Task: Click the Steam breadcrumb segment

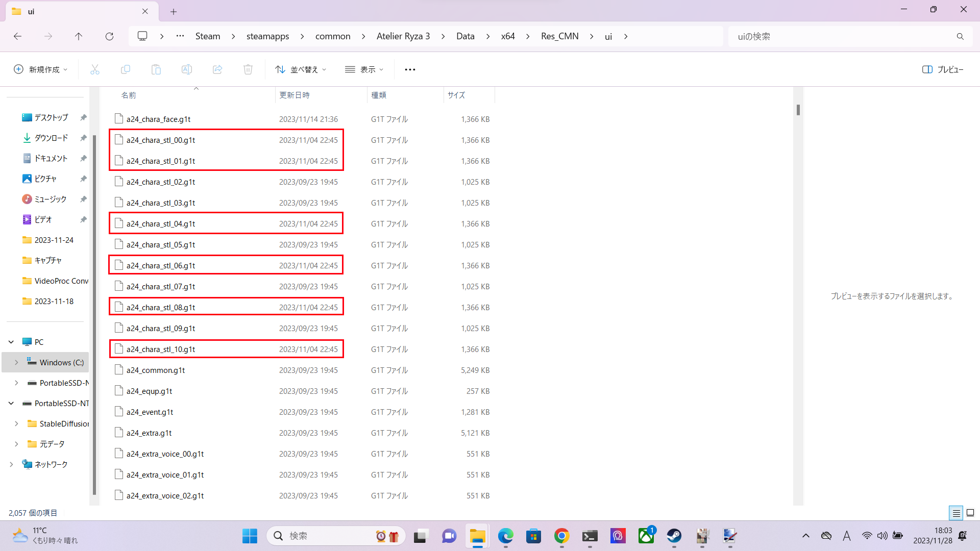Action: (x=208, y=36)
